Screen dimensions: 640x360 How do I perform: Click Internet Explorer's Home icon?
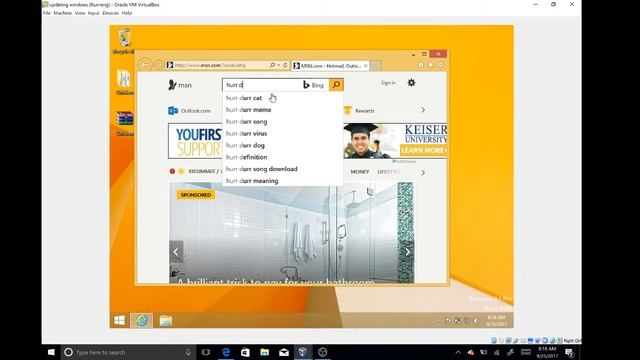tap(421, 65)
